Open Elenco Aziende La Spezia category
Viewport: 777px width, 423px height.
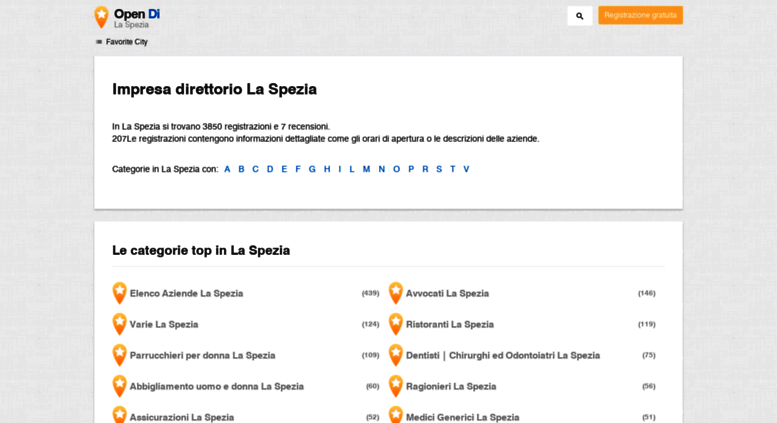pos(186,293)
